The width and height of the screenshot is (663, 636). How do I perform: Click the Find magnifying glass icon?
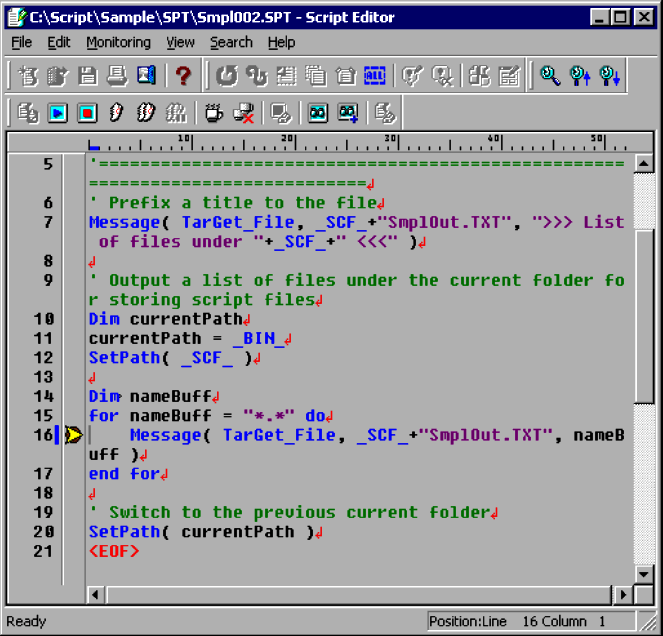pyautogui.click(x=550, y=76)
